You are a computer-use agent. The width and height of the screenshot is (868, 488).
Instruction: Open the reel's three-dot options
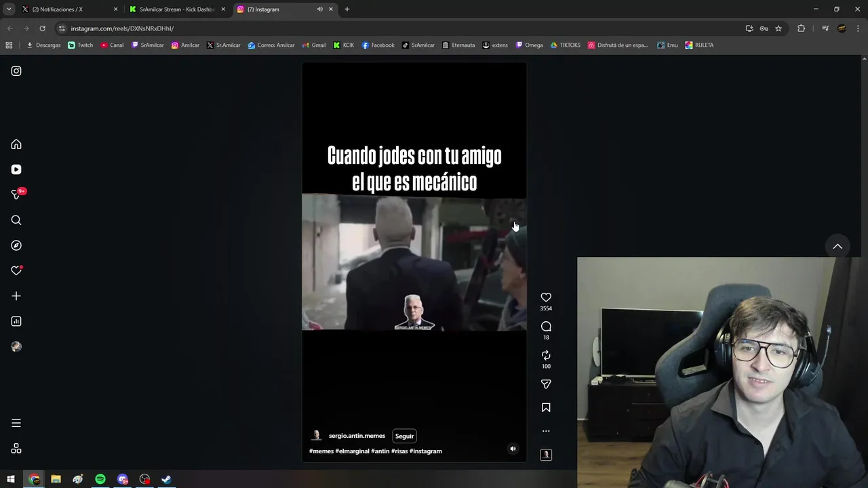point(546,431)
